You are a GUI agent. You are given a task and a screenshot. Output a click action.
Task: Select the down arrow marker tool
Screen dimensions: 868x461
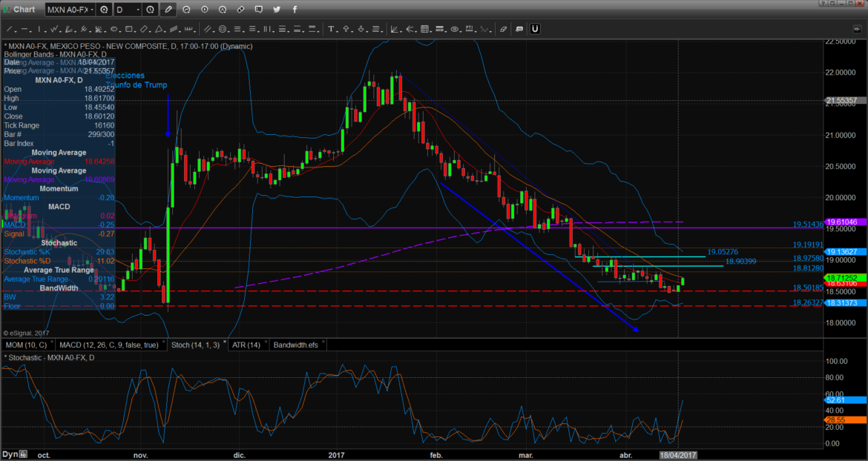[x=361, y=29]
